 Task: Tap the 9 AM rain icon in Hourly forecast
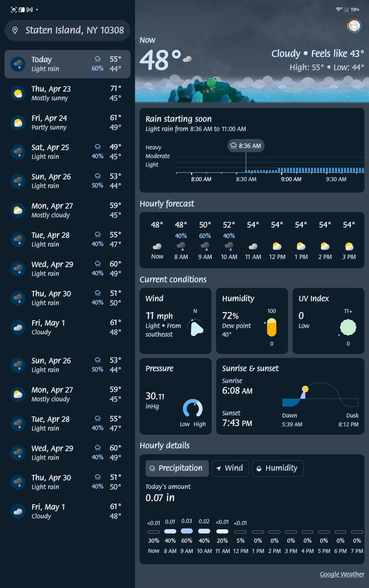coord(205,246)
